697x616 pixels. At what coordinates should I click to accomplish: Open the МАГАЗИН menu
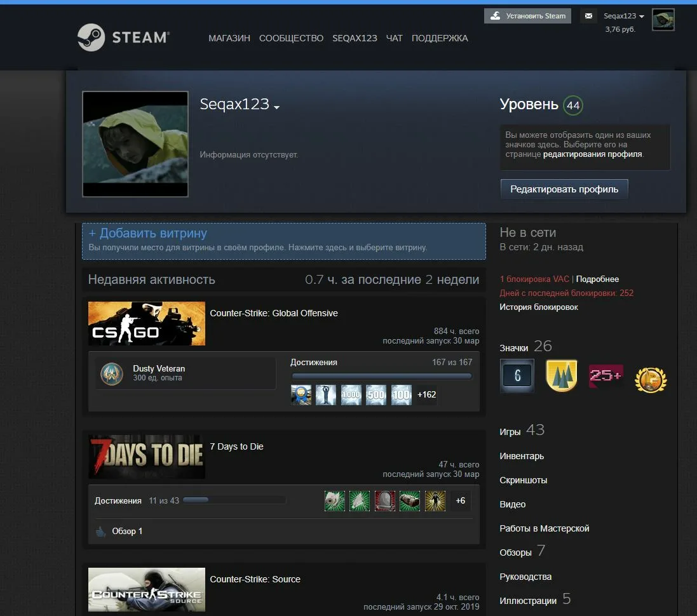pos(229,38)
